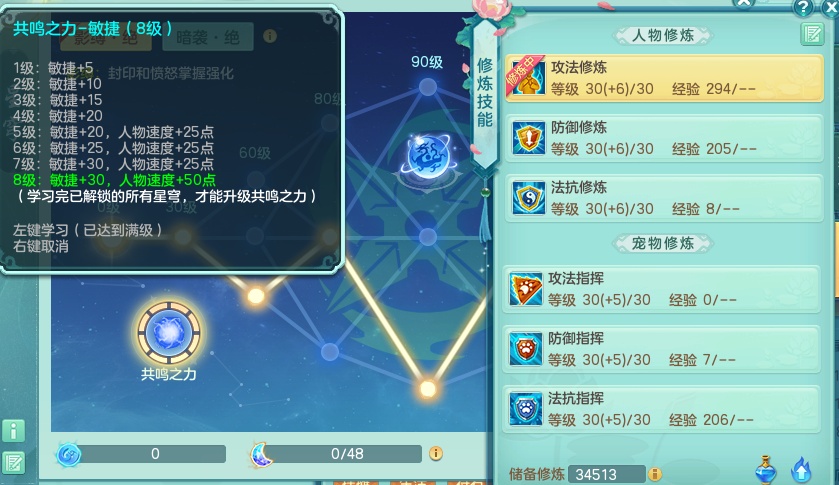Image resolution: width=839 pixels, height=485 pixels.
Task: Select the 90级 star node
Action: tap(428, 87)
